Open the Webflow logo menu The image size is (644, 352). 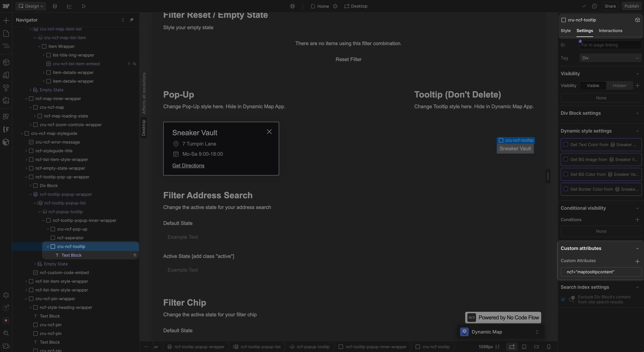6,6
